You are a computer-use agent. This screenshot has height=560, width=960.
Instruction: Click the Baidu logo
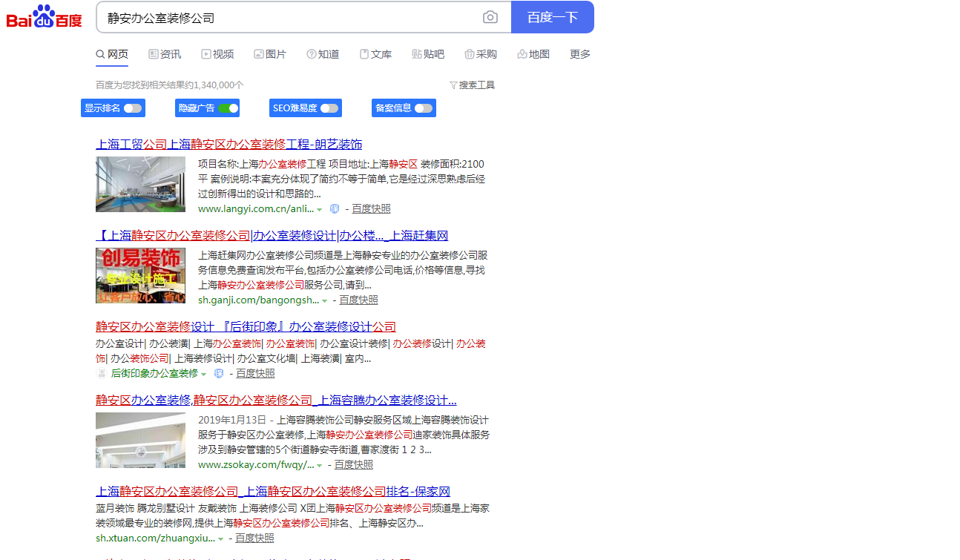click(x=45, y=17)
